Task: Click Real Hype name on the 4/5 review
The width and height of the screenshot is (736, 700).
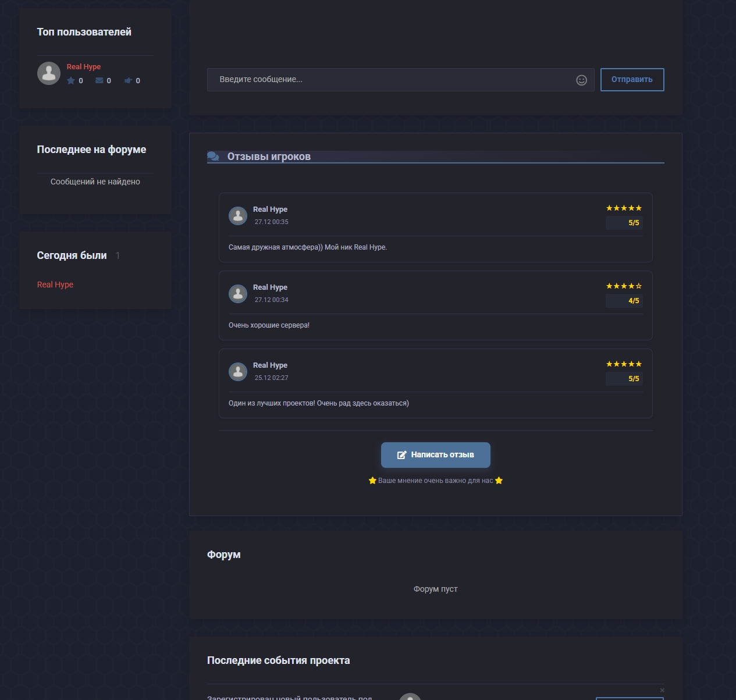Action: 270,287
